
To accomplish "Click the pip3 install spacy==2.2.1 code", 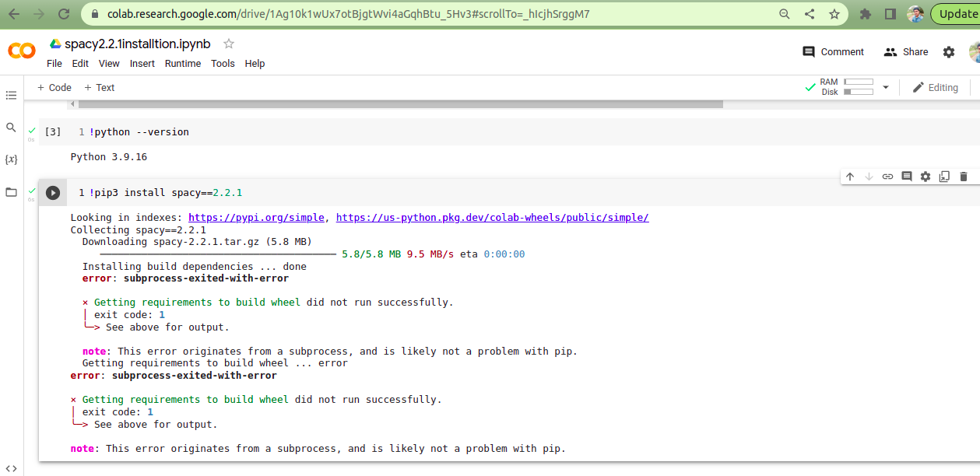I will (x=166, y=192).
